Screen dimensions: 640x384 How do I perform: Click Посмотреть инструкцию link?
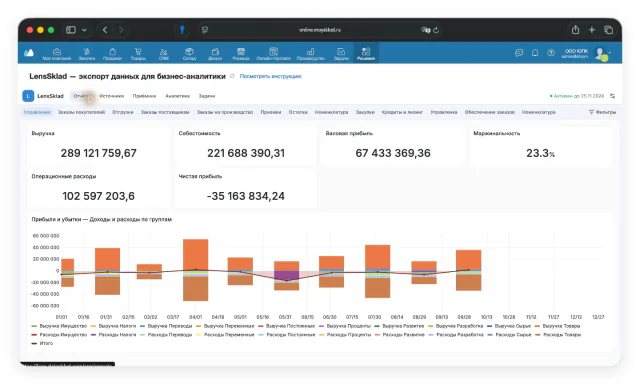coord(271,76)
